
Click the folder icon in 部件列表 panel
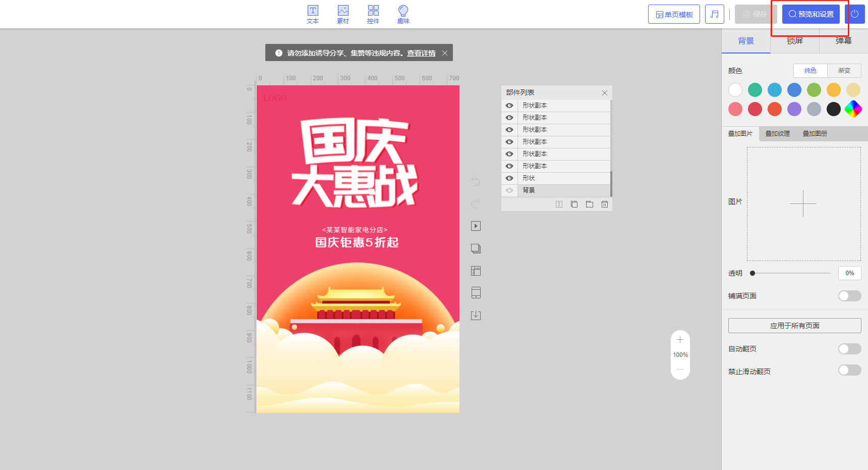[x=589, y=204]
